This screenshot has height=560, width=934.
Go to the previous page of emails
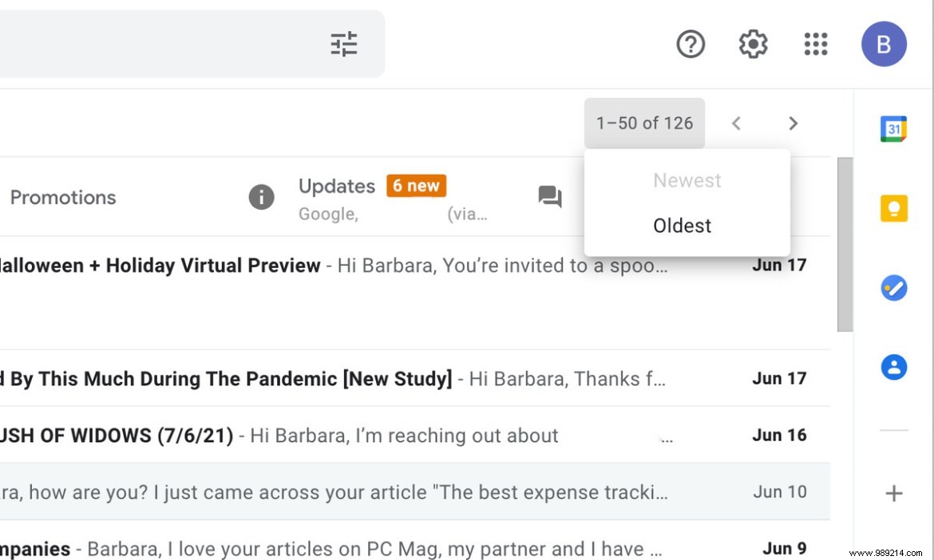point(735,123)
